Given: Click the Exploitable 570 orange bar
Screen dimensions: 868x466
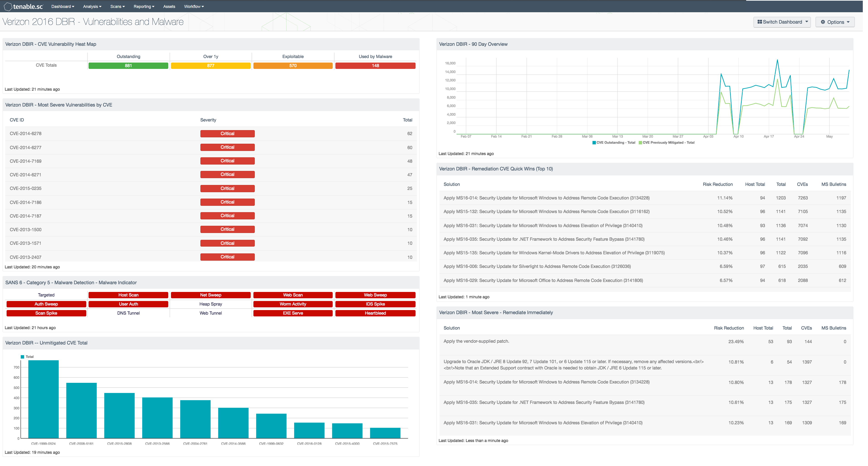Looking at the screenshot, I should tap(293, 66).
